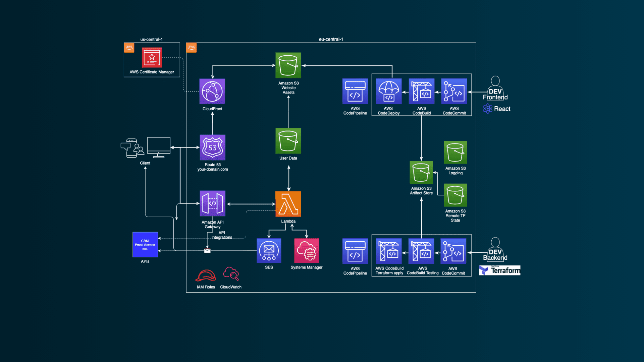Click the User Data S3 bucket
644x362 pixels.
[x=288, y=141]
